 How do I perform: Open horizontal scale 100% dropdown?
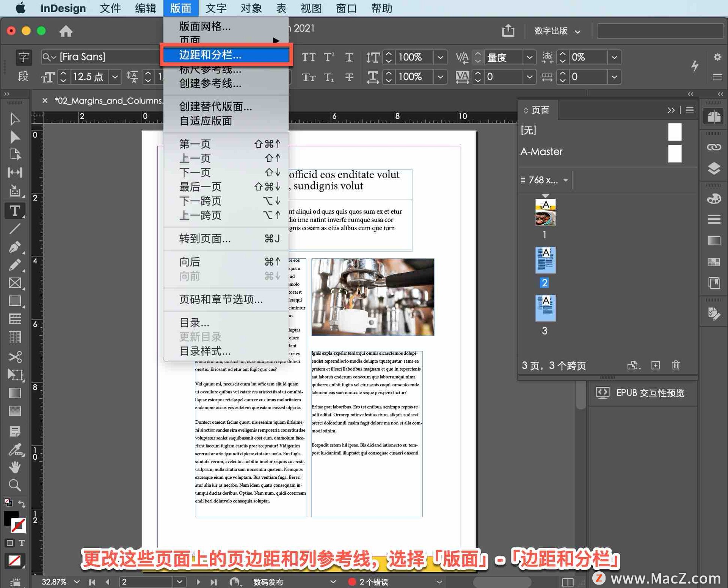(440, 77)
